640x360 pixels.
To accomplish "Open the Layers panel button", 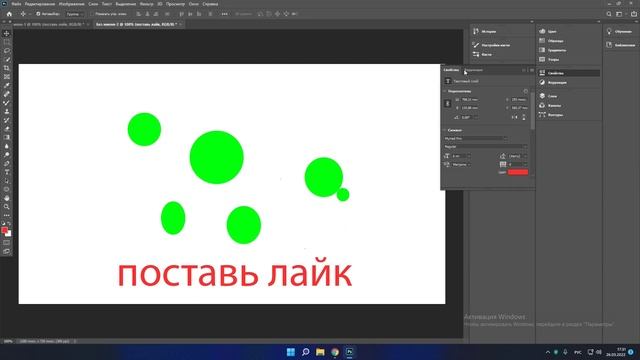I will tap(548, 96).
